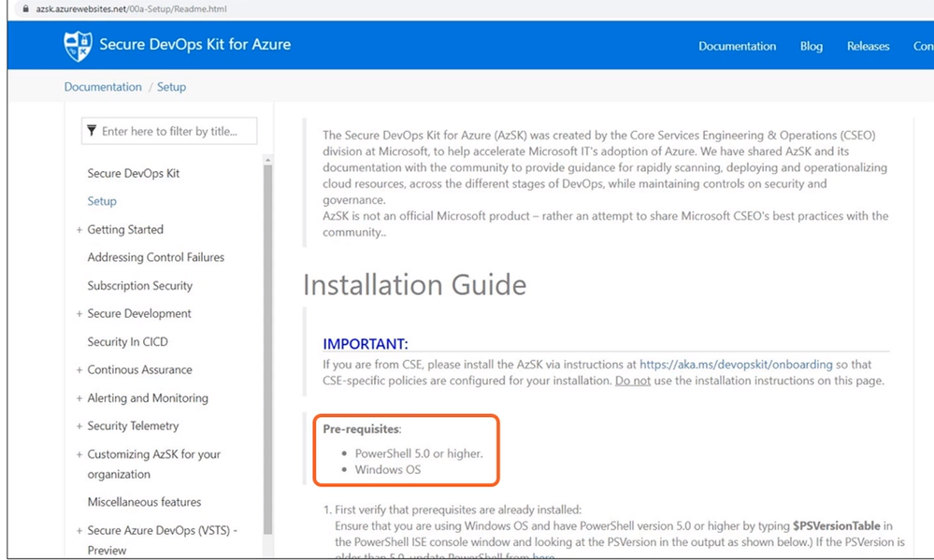Click the sidebar vertical scrollbar

click(x=268, y=349)
